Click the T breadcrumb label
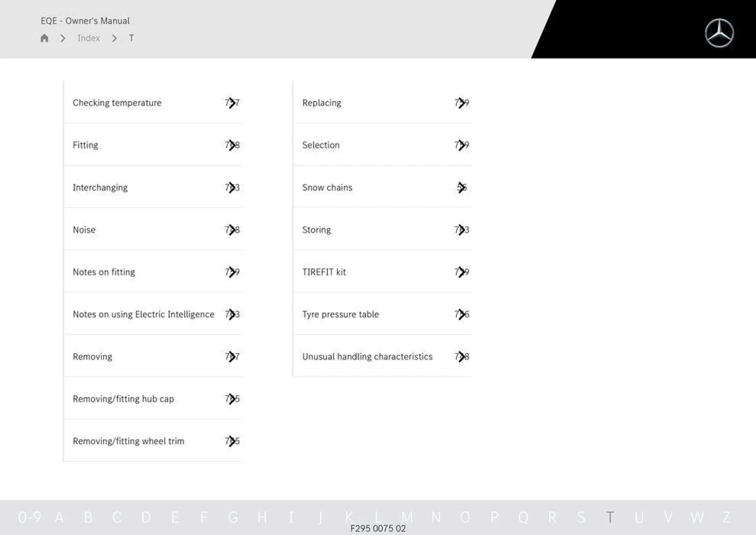Screen dimensions: 756x535 130,38
